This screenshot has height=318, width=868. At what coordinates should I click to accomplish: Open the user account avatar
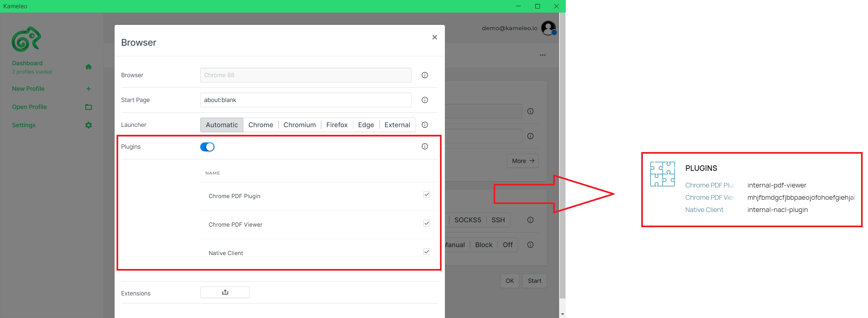[548, 28]
